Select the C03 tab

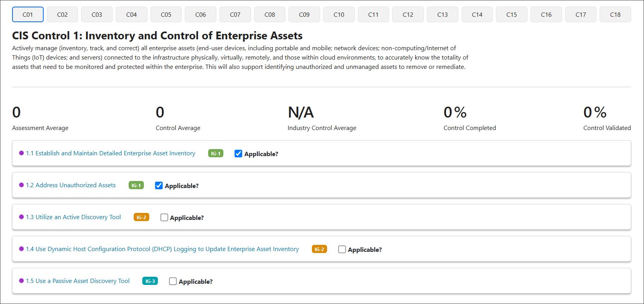coord(97,14)
